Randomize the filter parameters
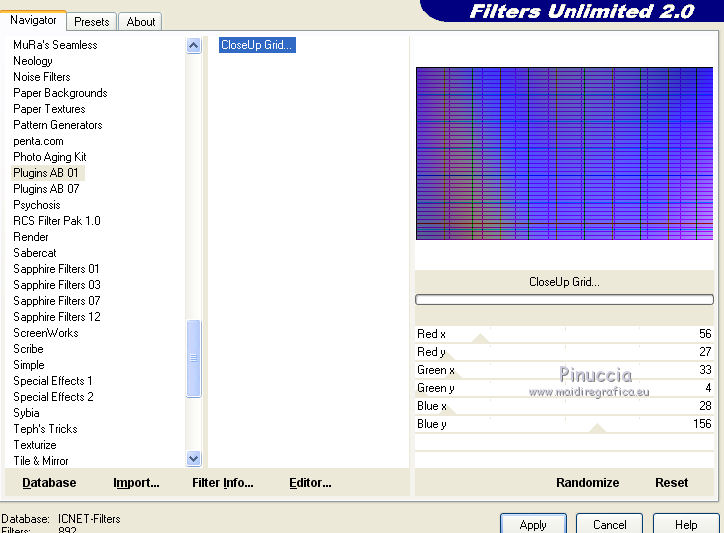 point(587,483)
